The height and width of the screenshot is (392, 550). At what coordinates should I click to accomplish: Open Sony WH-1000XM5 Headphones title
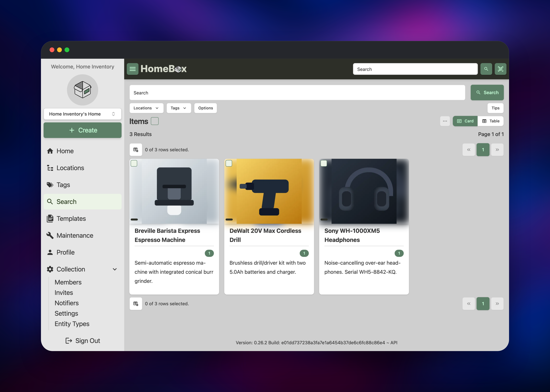pyautogui.click(x=352, y=235)
